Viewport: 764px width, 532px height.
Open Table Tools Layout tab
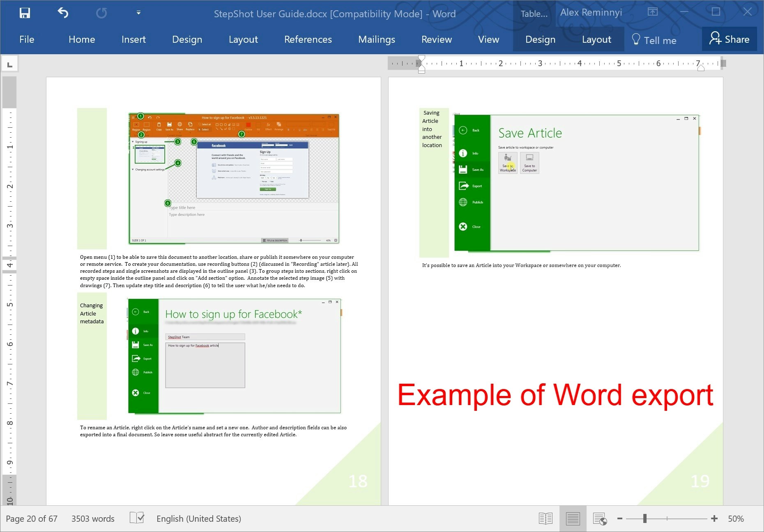[x=596, y=39]
